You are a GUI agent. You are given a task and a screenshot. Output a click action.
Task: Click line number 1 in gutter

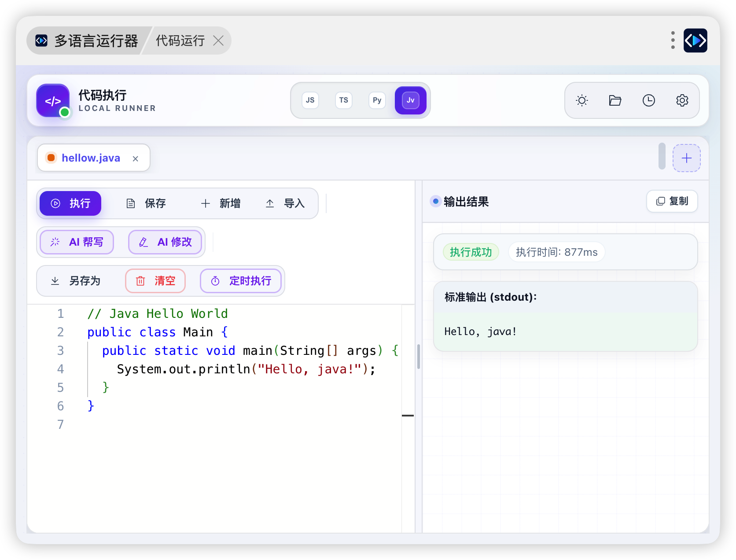(60, 314)
